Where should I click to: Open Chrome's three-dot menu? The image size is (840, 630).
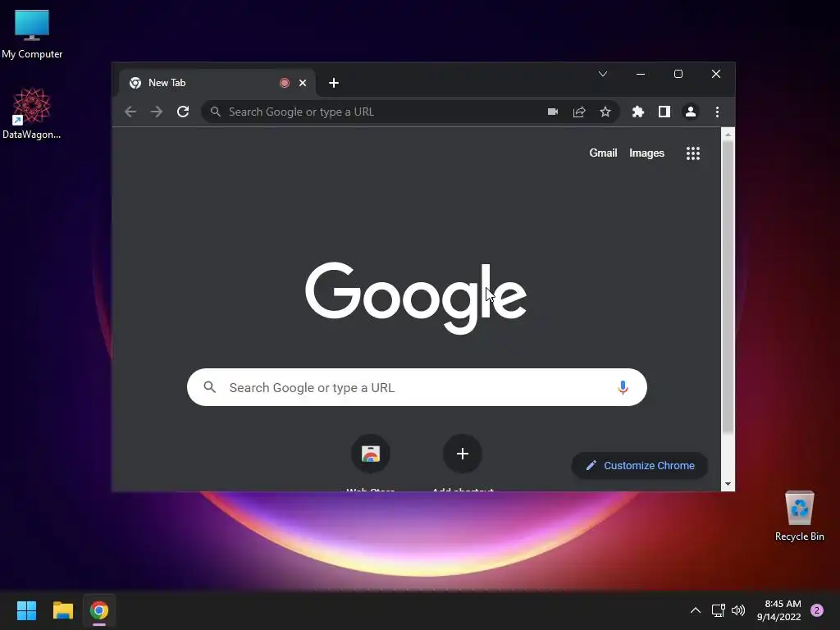(x=717, y=112)
